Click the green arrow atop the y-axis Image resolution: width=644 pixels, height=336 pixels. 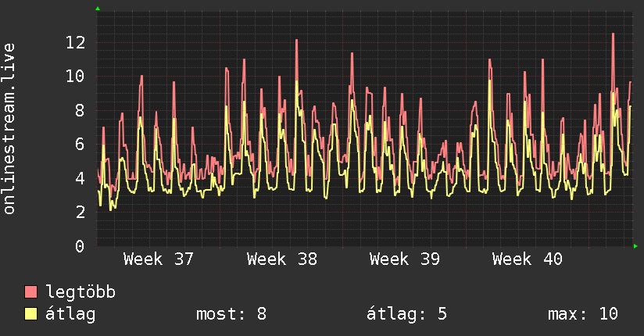coord(98,9)
